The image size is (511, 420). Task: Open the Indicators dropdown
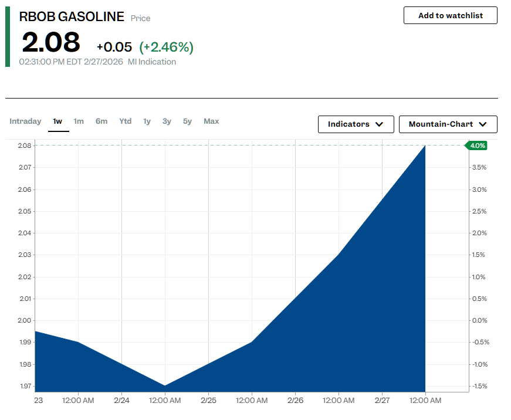point(356,124)
